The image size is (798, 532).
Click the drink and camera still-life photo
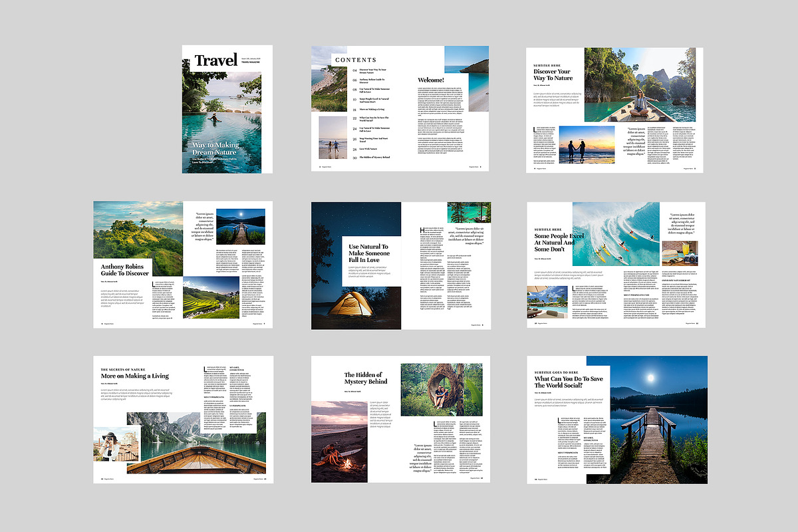pos(680,253)
